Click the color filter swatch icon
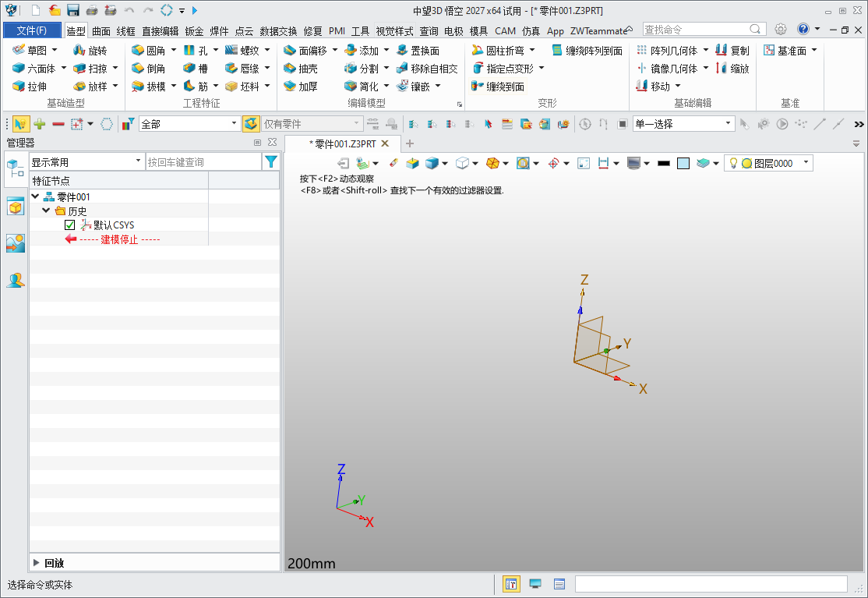Image resolution: width=868 pixels, height=598 pixels. (128, 124)
